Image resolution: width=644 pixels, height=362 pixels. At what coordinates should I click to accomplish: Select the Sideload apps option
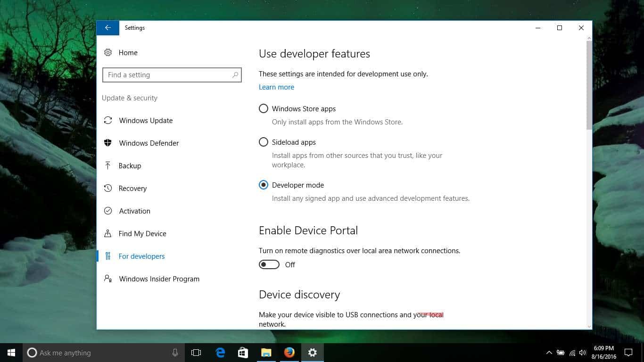click(x=264, y=142)
